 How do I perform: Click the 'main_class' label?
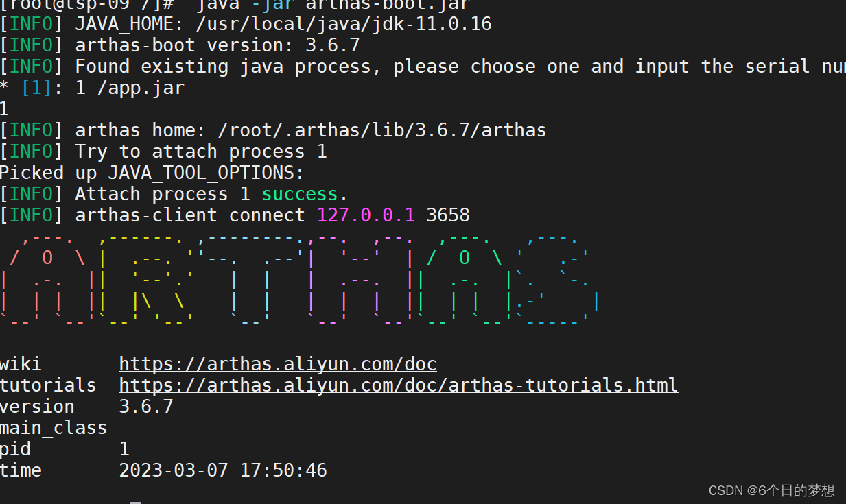click(x=54, y=429)
